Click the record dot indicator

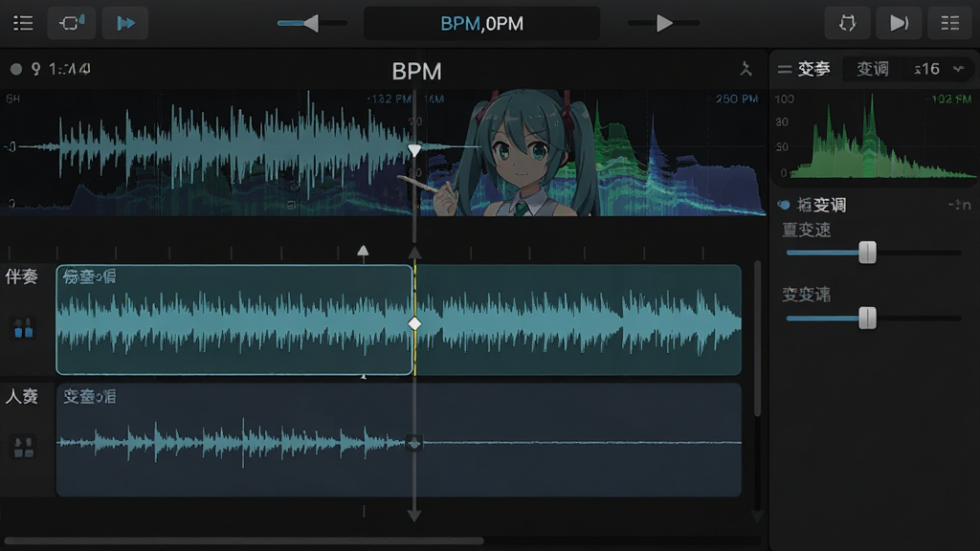coord(16,69)
